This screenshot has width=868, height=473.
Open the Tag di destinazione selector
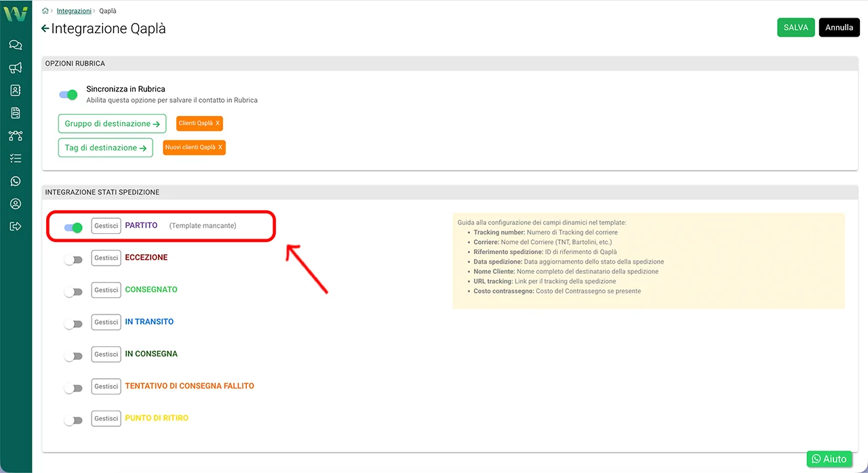(x=105, y=148)
